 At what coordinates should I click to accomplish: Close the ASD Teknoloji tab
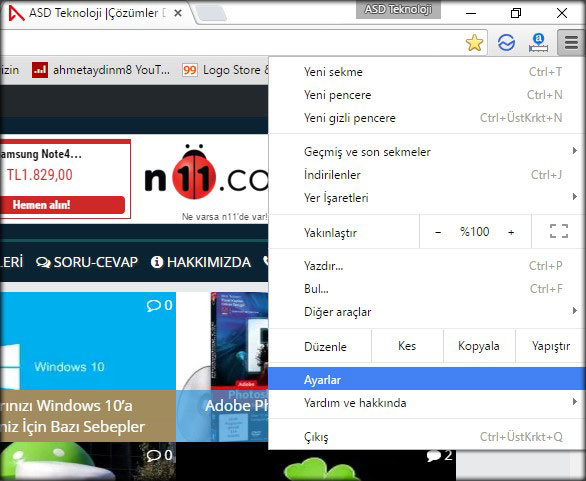pos(178,13)
